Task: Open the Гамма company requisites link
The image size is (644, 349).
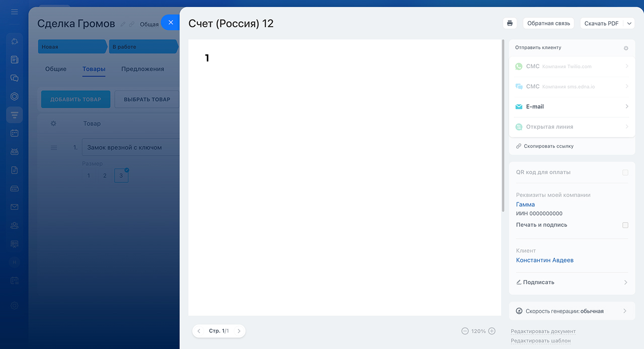Action: pyautogui.click(x=525, y=204)
